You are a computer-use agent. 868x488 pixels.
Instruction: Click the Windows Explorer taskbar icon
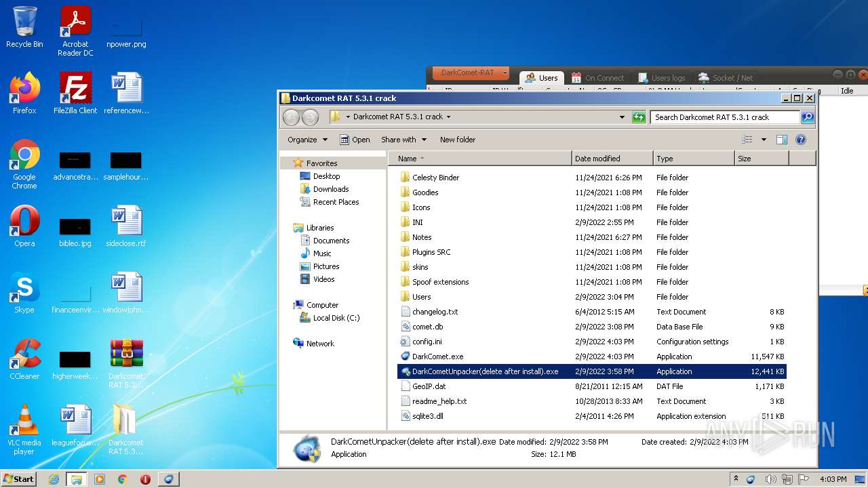(77, 479)
